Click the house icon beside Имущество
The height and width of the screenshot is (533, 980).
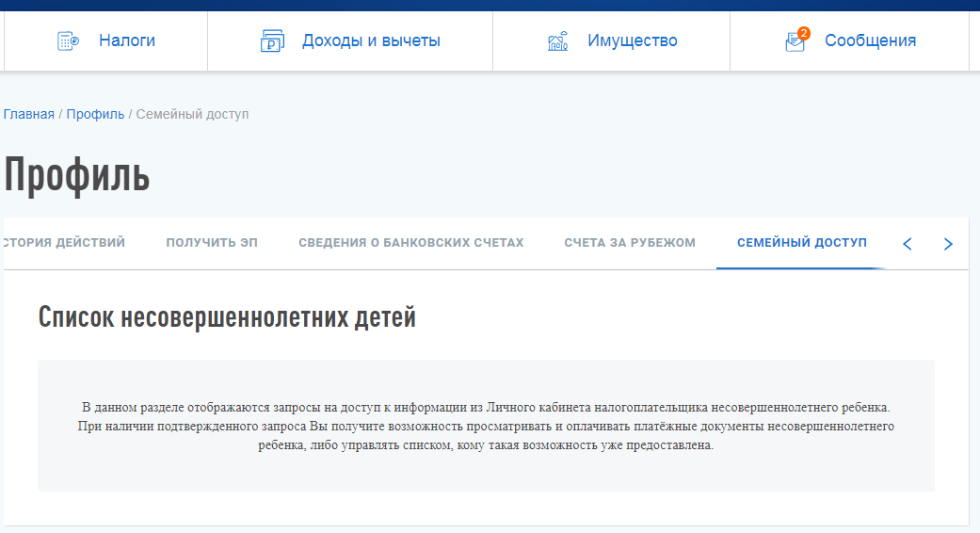557,41
